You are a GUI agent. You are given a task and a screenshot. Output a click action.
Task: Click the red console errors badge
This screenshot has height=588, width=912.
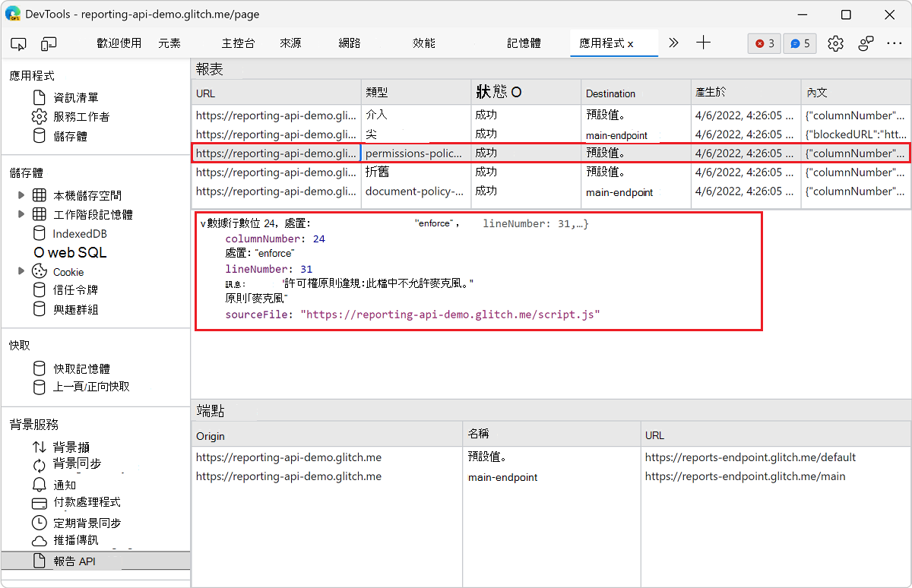click(x=763, y=43)
